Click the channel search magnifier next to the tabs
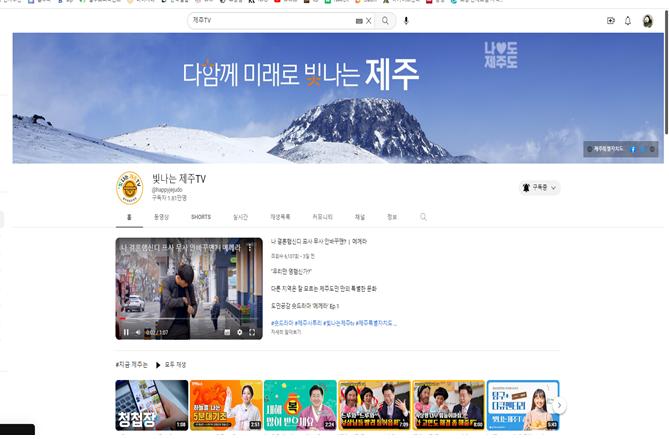669x439 pixels. [423, 217]
